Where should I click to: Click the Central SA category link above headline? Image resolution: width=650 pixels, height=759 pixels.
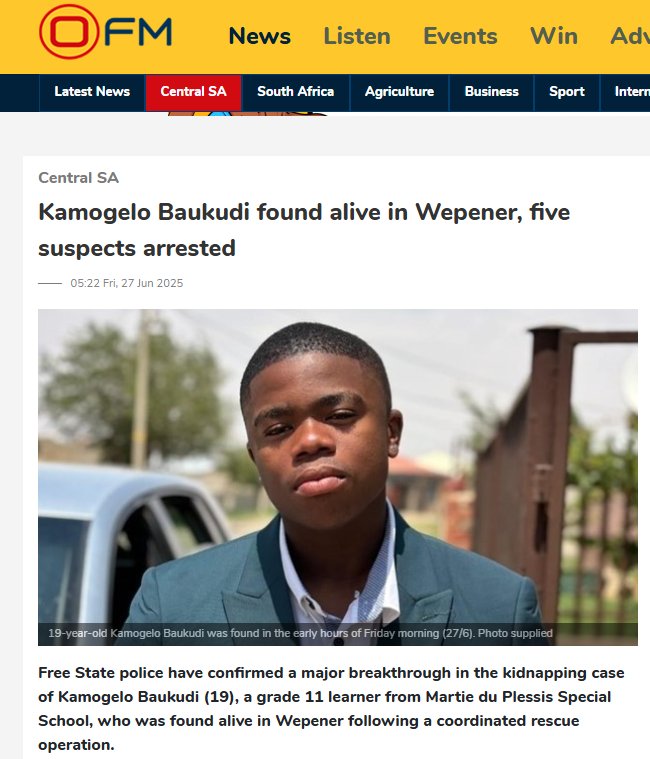pos(78,178)
